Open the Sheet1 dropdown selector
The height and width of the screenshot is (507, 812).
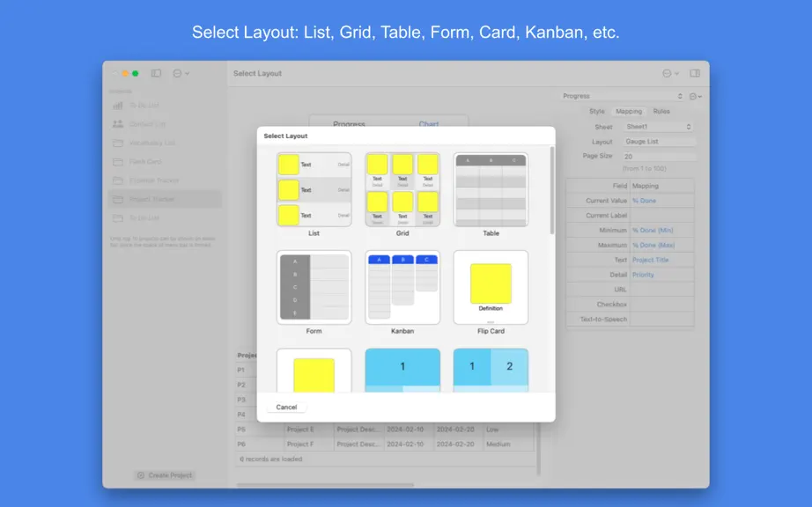pyautogui.click(x=658, y=127)
